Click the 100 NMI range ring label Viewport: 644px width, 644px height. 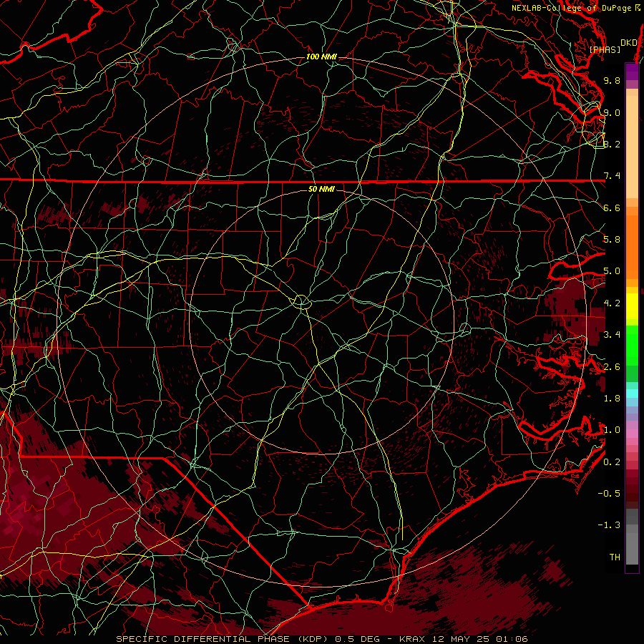321,57
